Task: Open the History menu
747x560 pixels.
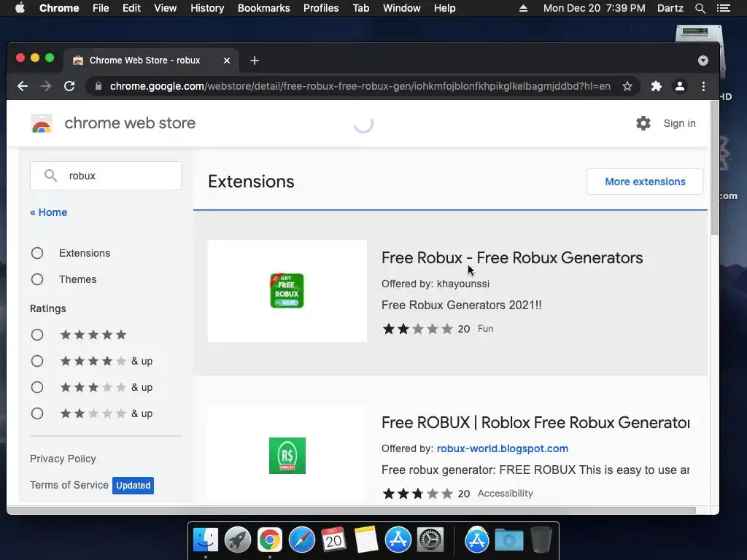Action: (x=207, y=8)
